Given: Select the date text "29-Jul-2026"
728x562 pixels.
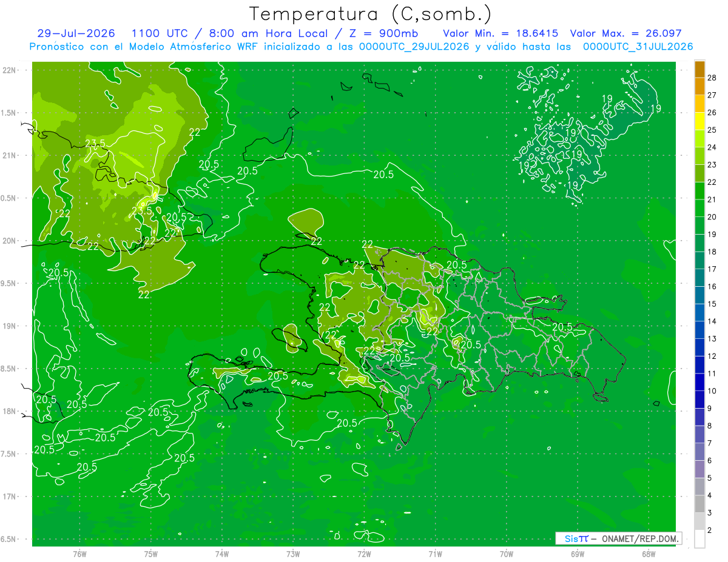Looking at the screenshot, I should (75, 33).
